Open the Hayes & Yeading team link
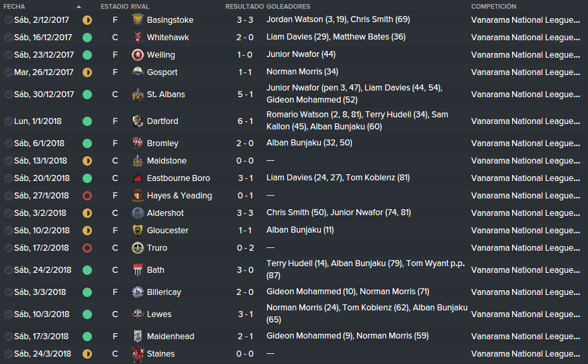This screenshot has width=588, height=364. point(179,196)
